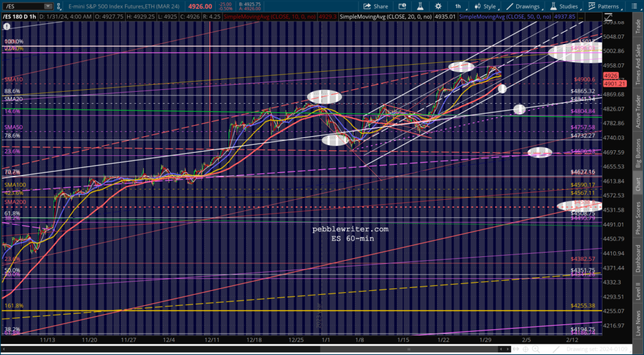
Task: Click the 11/13 date on the time axis
Action: (x=48, y=340)
